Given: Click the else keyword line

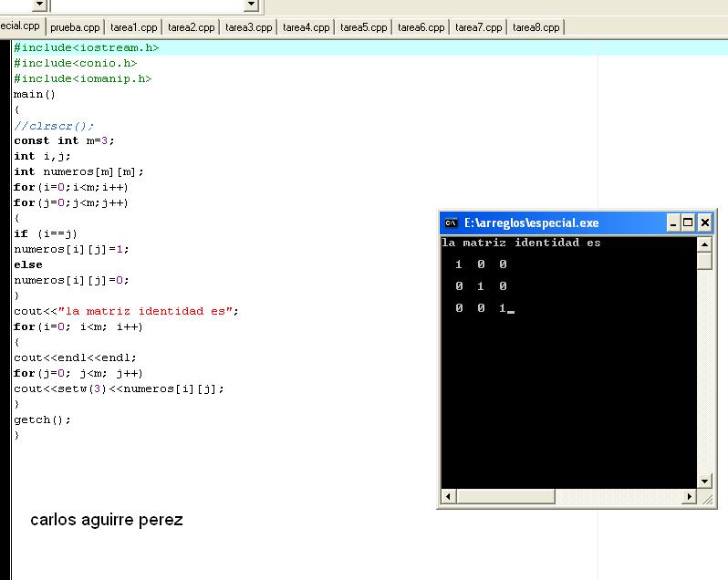Looking at the screenshot, I should point(28,265).
